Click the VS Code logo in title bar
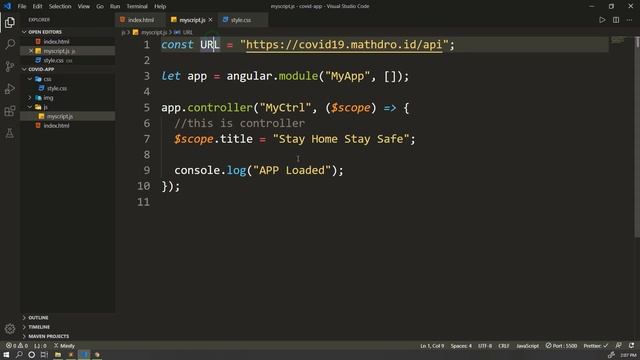This screenshot has height=360, width=640. (x=7, y=6)
